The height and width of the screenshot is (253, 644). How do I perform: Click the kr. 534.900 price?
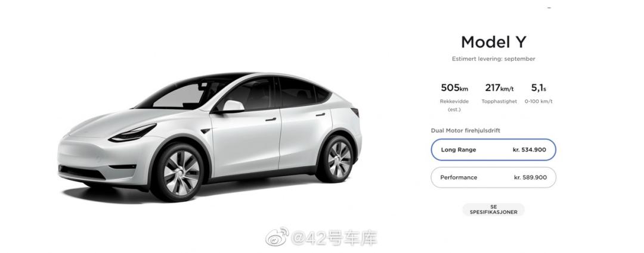530,150
